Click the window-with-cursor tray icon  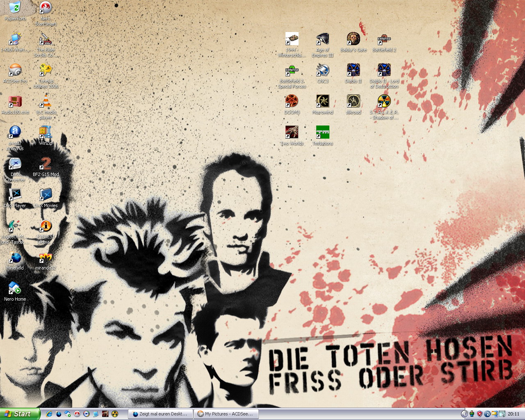pyautogui.click(x=502, y=414)
